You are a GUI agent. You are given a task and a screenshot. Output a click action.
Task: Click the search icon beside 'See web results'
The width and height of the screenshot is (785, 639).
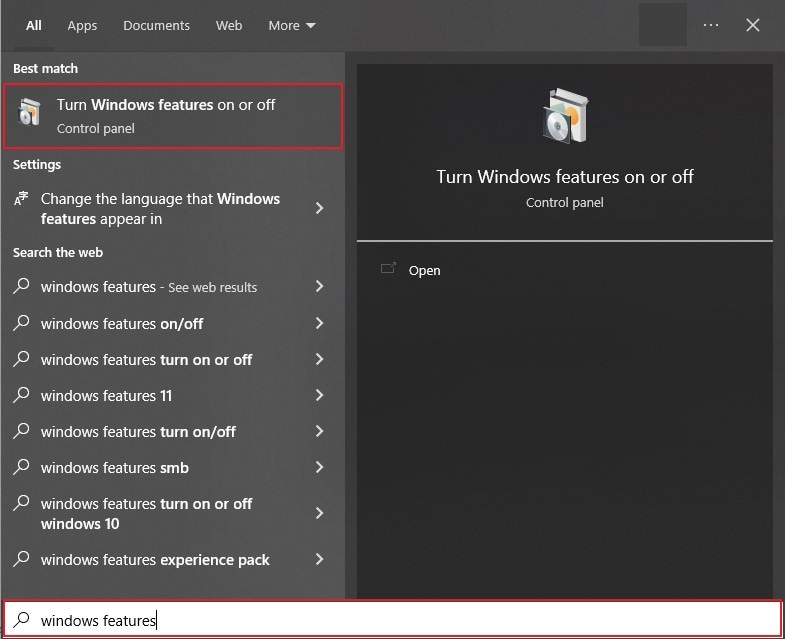point(21,286)
